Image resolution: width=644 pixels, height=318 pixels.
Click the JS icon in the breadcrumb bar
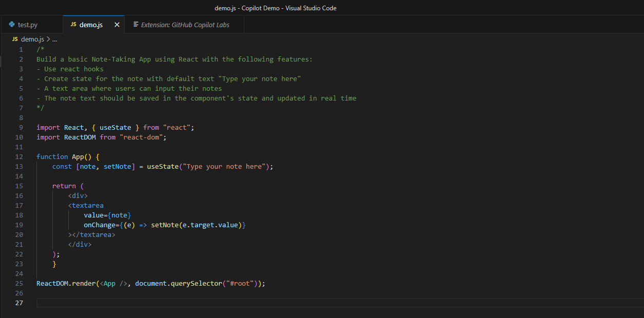click(14, 38)
